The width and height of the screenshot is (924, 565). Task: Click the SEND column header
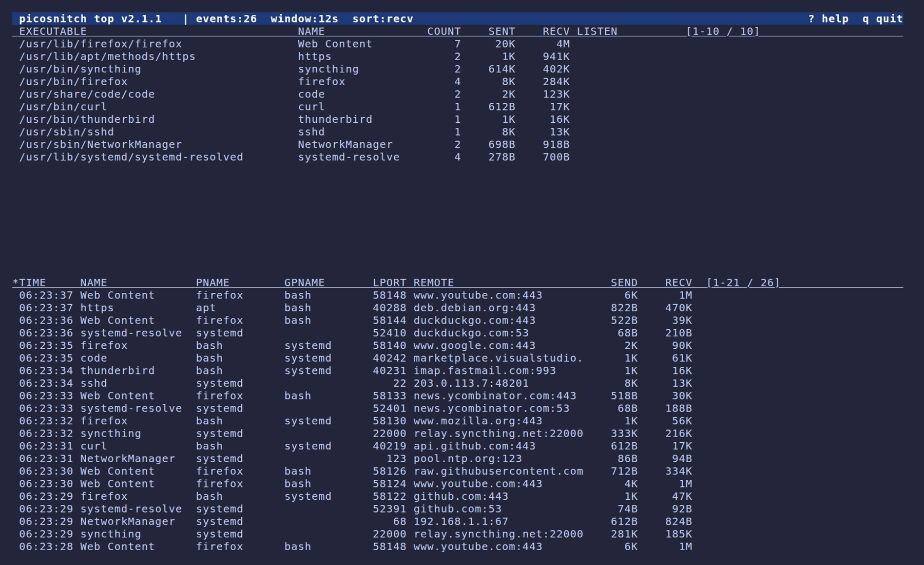[624, 283]
